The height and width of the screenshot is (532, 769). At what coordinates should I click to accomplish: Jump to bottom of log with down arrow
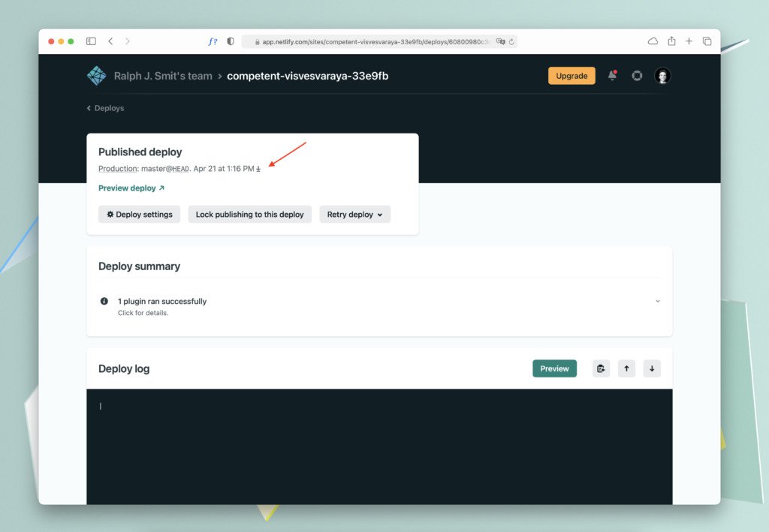[x=652, y=368]
